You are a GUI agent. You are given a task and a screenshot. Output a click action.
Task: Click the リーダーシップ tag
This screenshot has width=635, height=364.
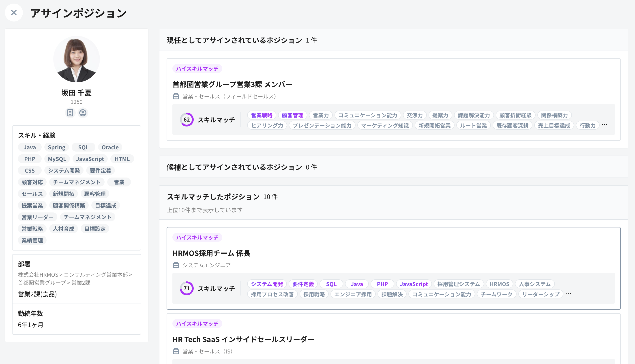pyautogui.click(x=541, y=294)
